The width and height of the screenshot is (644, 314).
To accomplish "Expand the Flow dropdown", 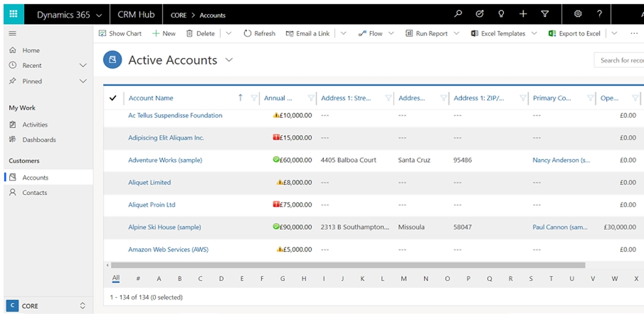I will point(391,34).
